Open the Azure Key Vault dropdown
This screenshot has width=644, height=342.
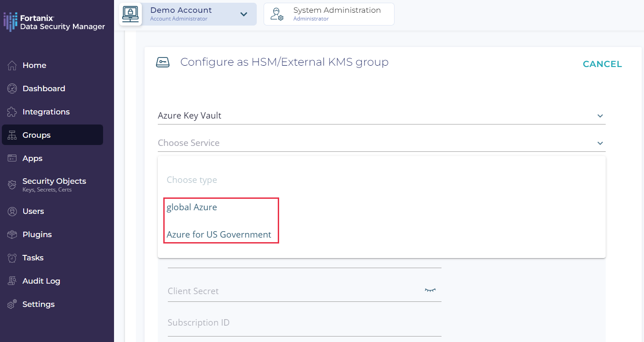click(381, 116)
